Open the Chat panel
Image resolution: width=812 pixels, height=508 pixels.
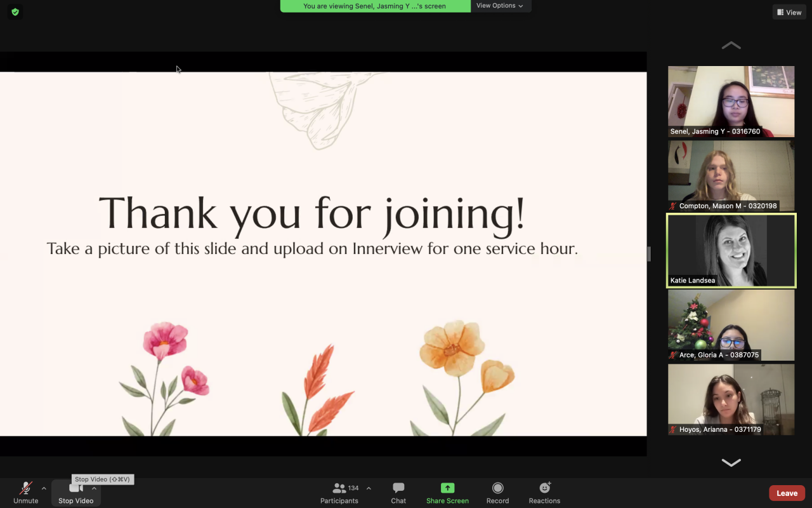(x=398, y=493)
